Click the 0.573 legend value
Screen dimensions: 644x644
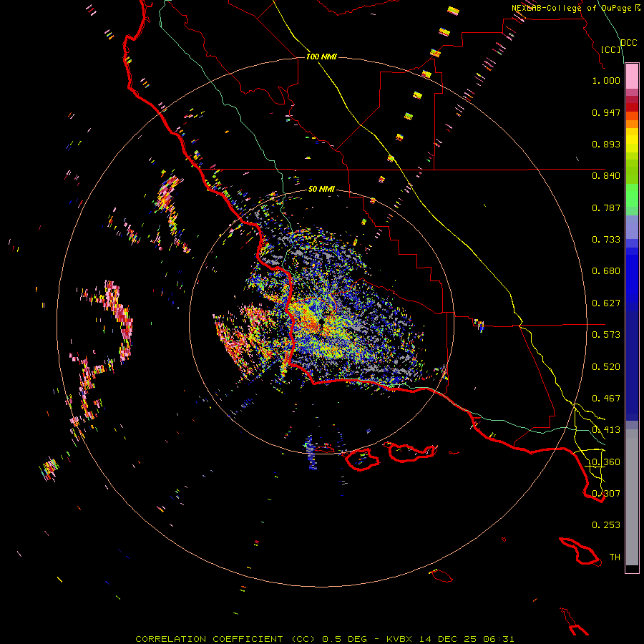[x=606, y=335]
